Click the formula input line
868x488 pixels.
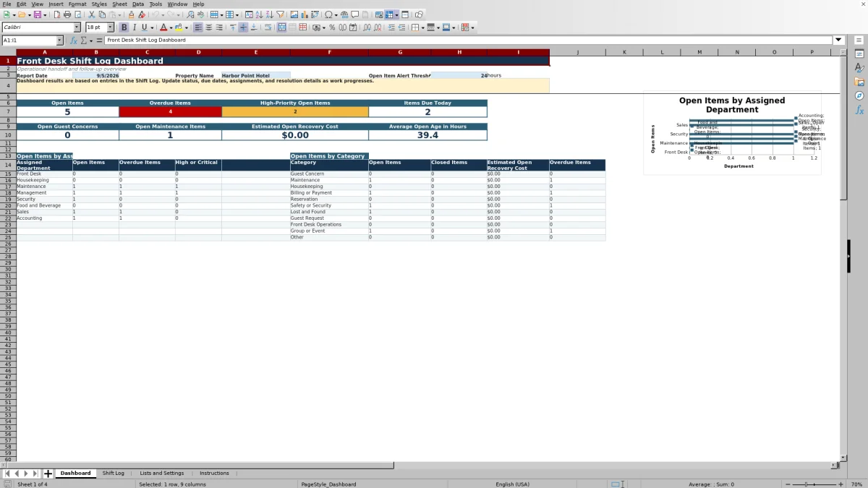[468, 40]
